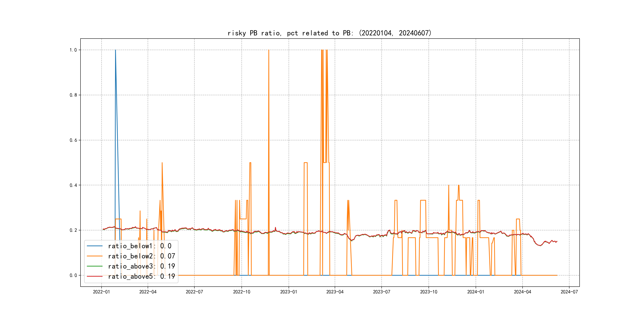Click the blue spike peak near 2022-02
The image size is (644, 322).
115,50
